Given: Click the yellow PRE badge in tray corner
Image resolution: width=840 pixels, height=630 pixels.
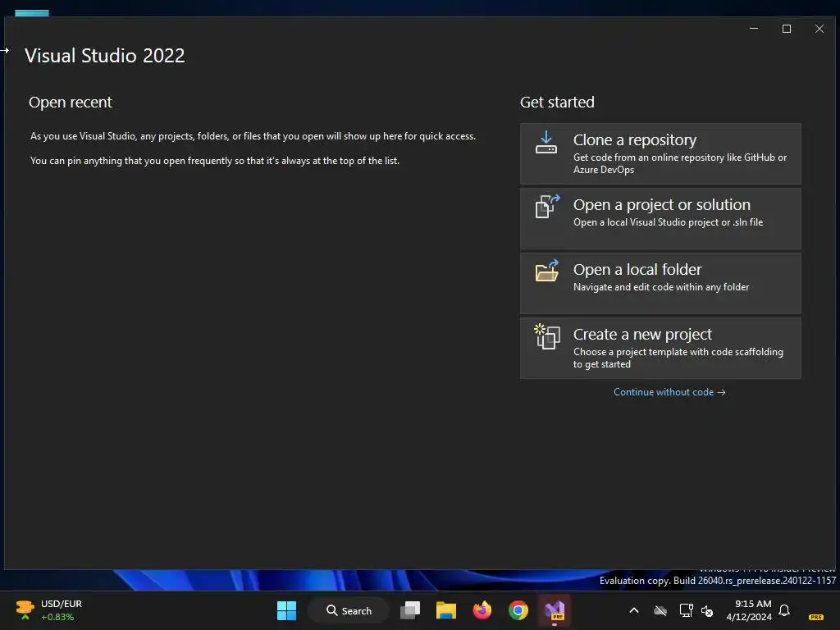Looking at the screenshot, I should 816,617.
